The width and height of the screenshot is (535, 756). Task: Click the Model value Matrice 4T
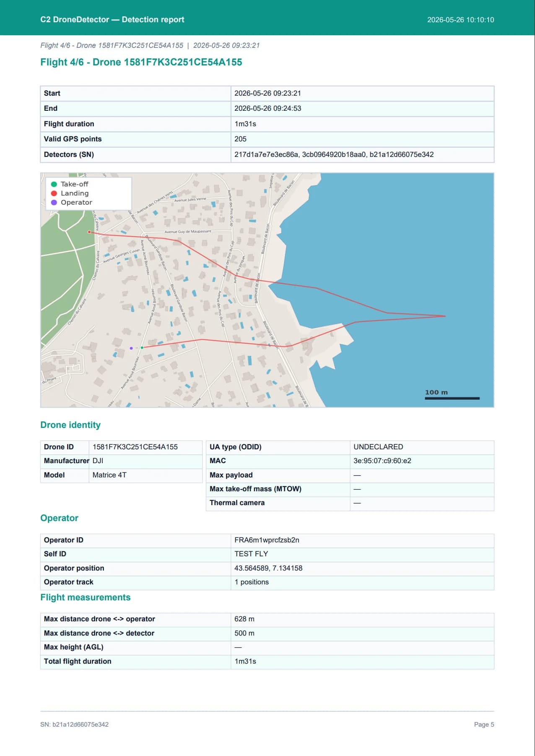pos(109,475)
